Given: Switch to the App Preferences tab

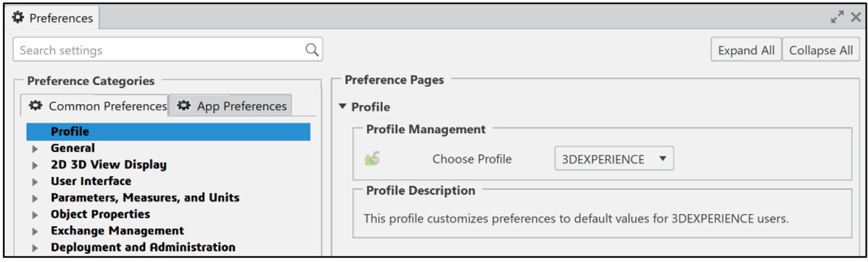Looking at the screenshot, I should point(232,106).
